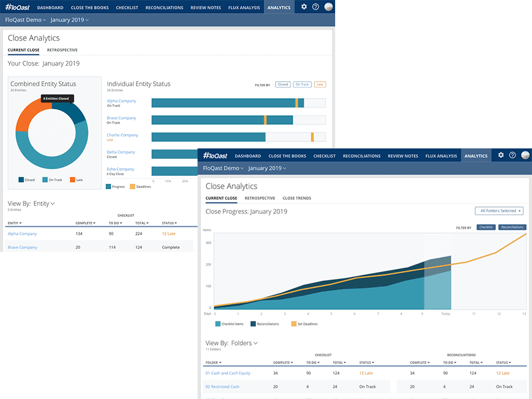Sort by Folder column header
This screenshot has height=399, width=532.
213,362
